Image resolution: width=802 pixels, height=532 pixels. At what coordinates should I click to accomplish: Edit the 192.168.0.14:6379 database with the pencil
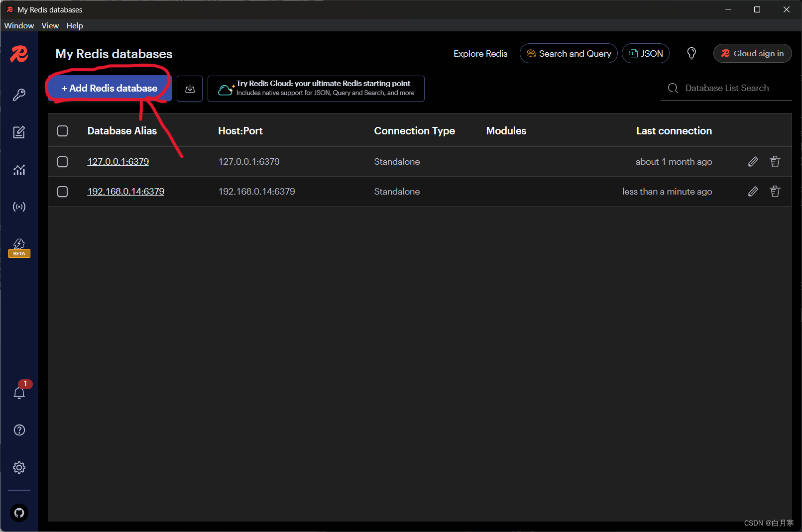click(x=753, y=192)
